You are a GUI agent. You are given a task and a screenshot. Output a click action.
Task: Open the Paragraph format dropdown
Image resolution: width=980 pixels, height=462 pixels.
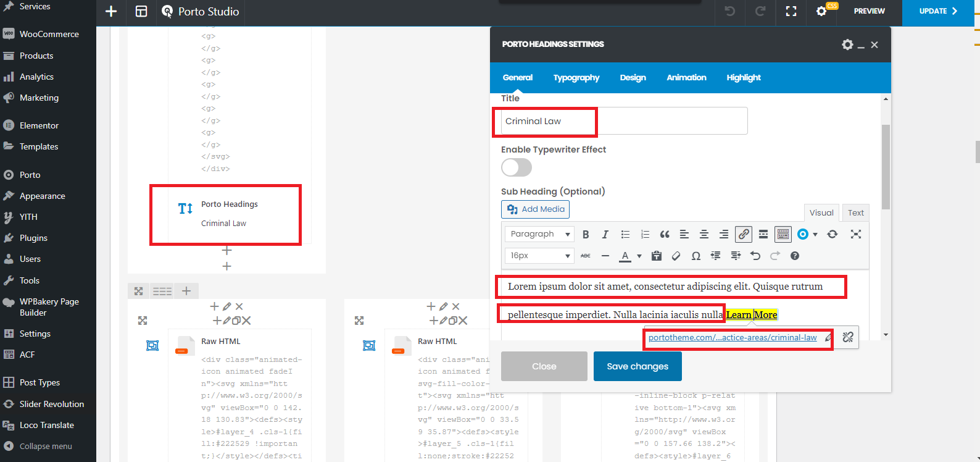click(539, 234)
